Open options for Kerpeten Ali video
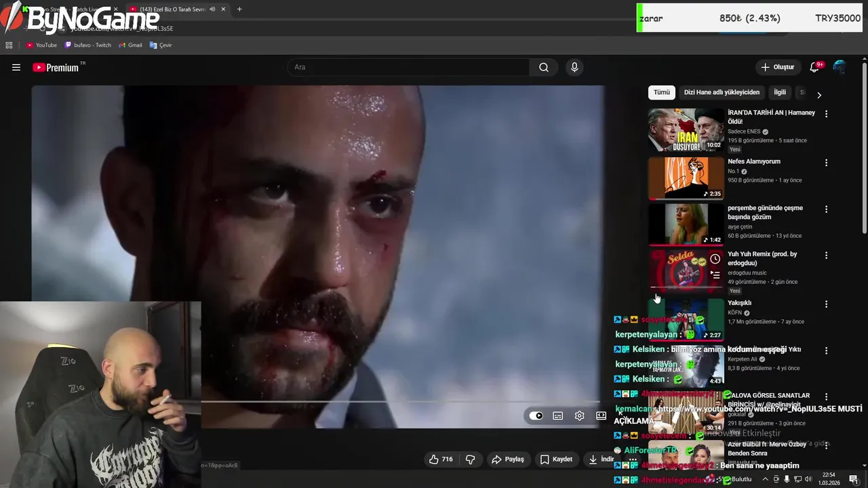The height and width of the screenshot is (488, 868). pos(826,350)
